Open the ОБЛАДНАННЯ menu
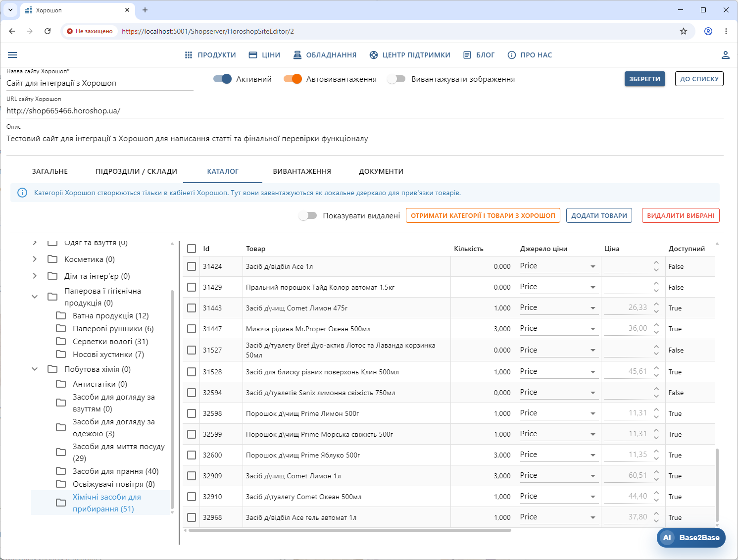The image size is (738, 560). [325, 55]
